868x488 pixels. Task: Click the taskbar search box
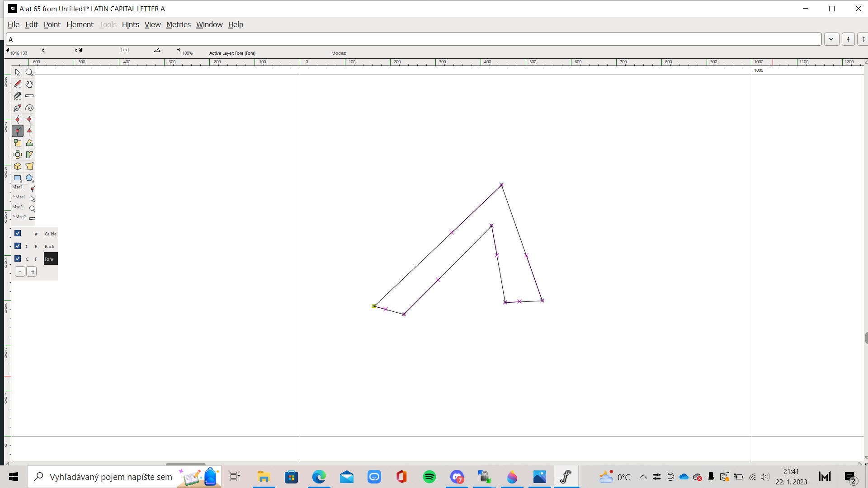(124, 477)
